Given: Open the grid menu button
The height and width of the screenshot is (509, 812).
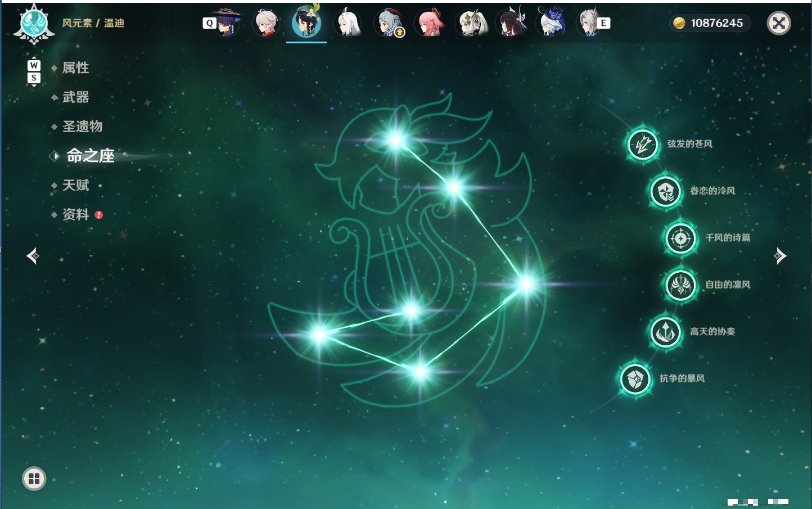Looking at the screenshot, I should [34, 479].
